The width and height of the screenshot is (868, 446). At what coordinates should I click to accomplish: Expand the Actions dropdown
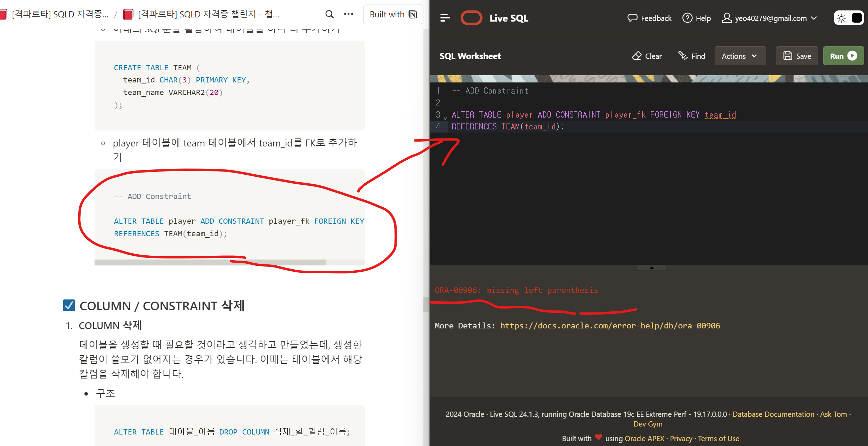coord(740,56)
